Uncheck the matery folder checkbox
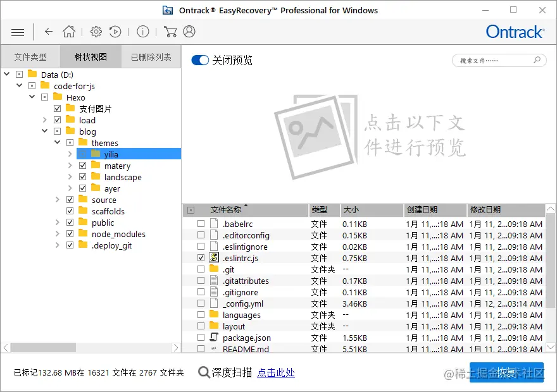The image size is (557, 392). point(83,165)
